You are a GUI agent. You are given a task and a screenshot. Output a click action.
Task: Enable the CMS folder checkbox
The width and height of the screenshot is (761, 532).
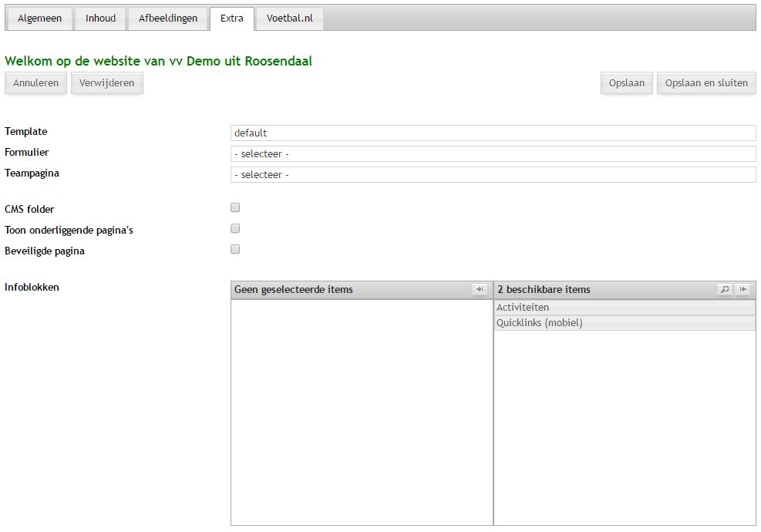[x=235, y=208]
